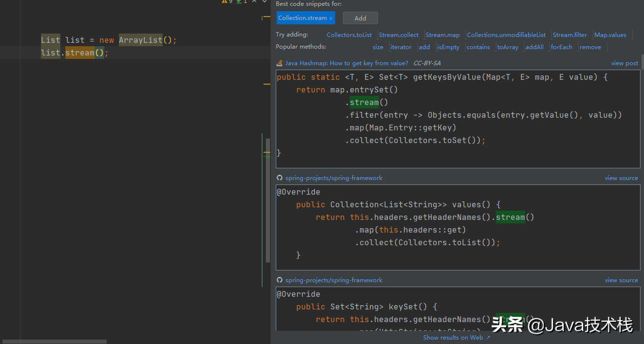The height and width of the screenshot is (344, 644).
Task: Open spring-projects/spring-framework above the values() snippet
Action: 334,178
